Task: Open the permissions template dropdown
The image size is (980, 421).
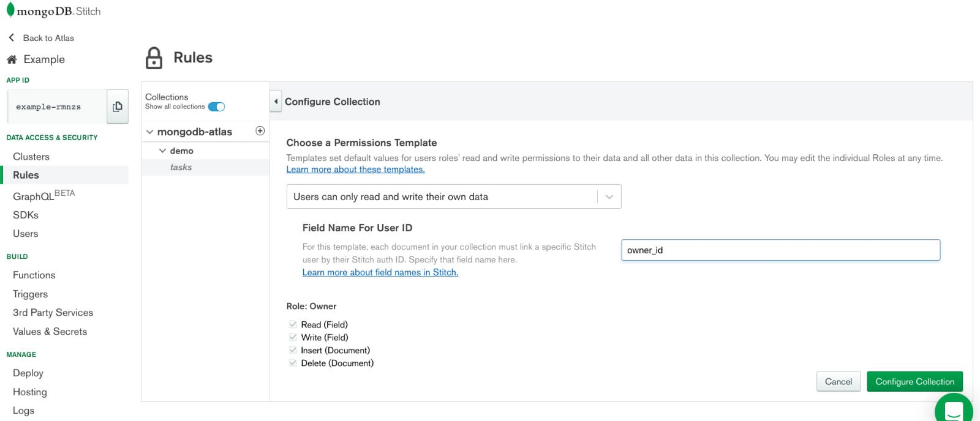Action: [x=454, y=196]
